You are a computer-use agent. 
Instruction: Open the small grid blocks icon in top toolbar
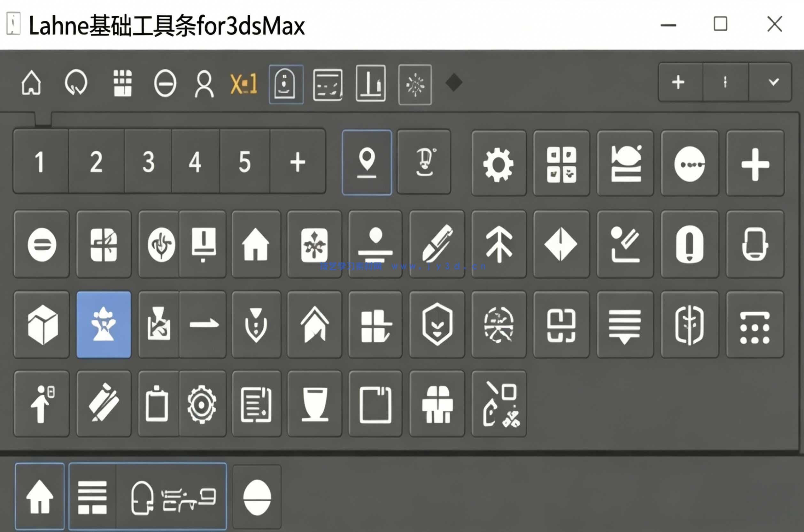(123, 83)
